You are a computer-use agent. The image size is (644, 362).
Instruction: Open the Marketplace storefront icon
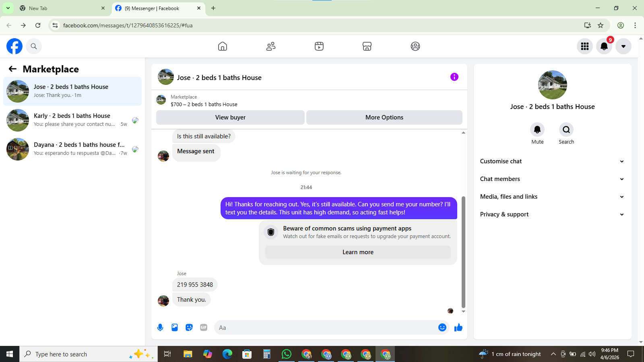click(x=367, y=46)
